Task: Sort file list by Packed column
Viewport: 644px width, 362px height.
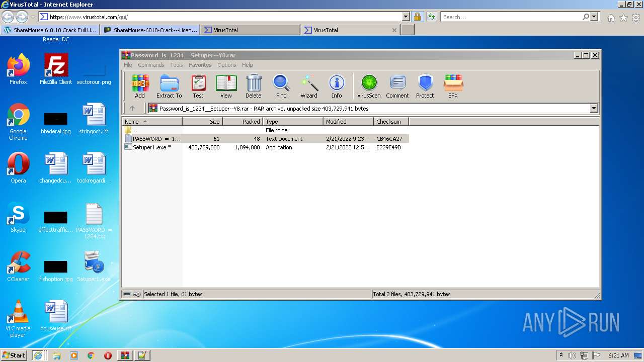Action: [243, 122]
